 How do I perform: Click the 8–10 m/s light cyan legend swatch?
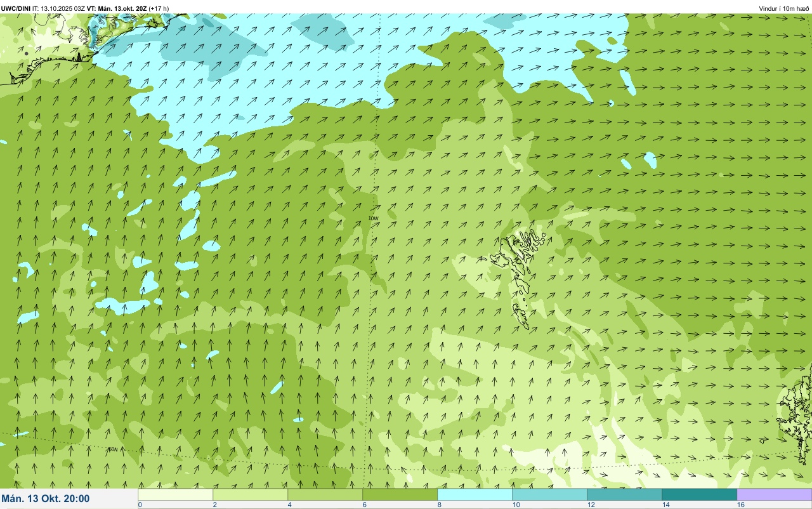475,494
